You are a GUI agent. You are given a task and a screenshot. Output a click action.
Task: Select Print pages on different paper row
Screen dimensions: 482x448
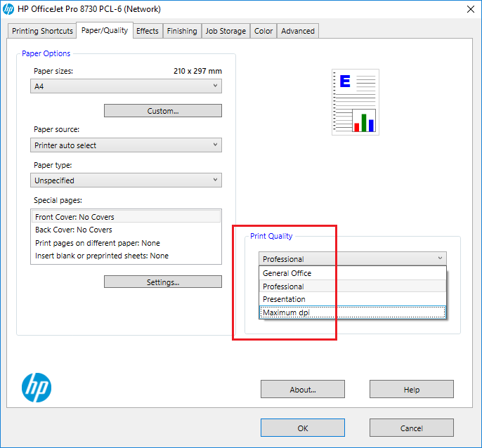point(126,243)
